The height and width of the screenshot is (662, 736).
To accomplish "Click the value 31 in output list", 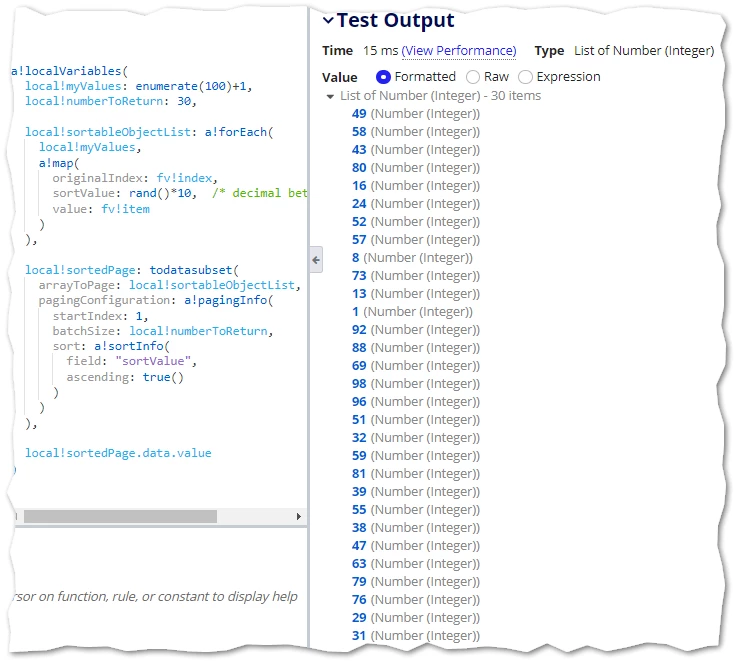I will (x=359, y=635).
